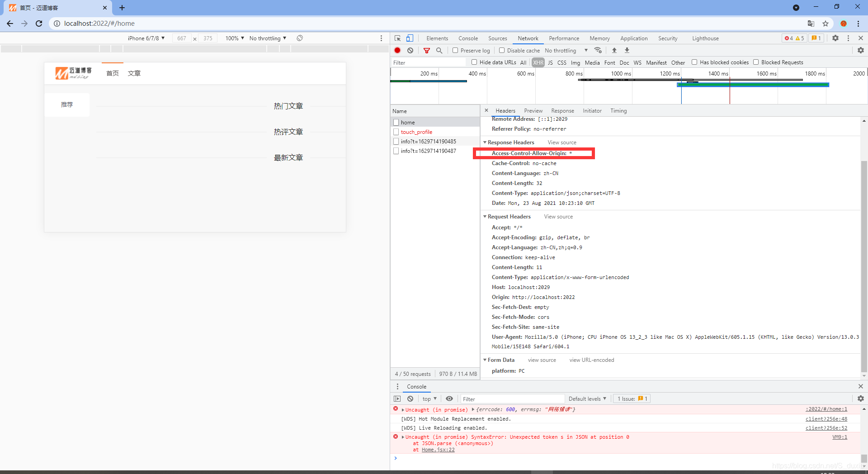
Task: Create live expression with eye icon
Action: (449, 398)
